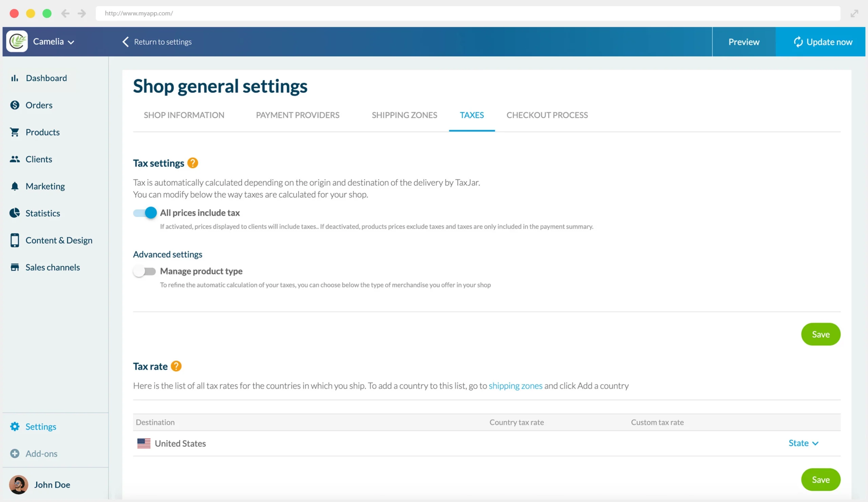868x502 pixels.
Task: Switch to the SHIPPING ZONES tab
Action: [405, 115]
